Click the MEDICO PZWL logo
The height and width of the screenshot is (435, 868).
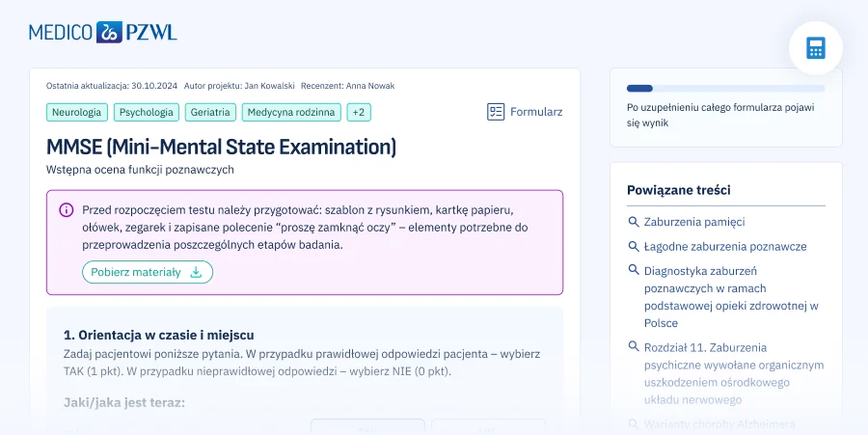103,32
